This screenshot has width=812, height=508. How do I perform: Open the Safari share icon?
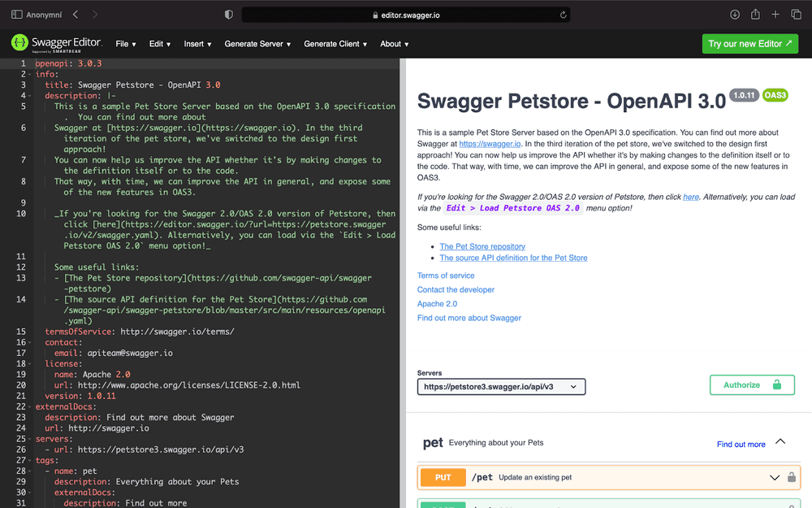[x=755, y=14]
